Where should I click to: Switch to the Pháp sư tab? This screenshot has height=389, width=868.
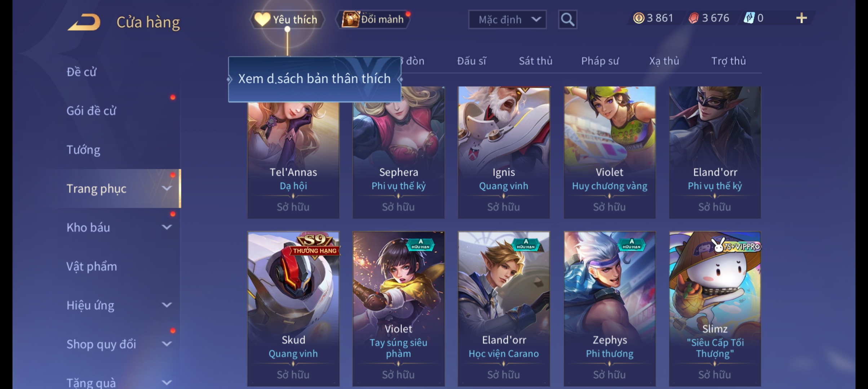[x=600, y=61]
